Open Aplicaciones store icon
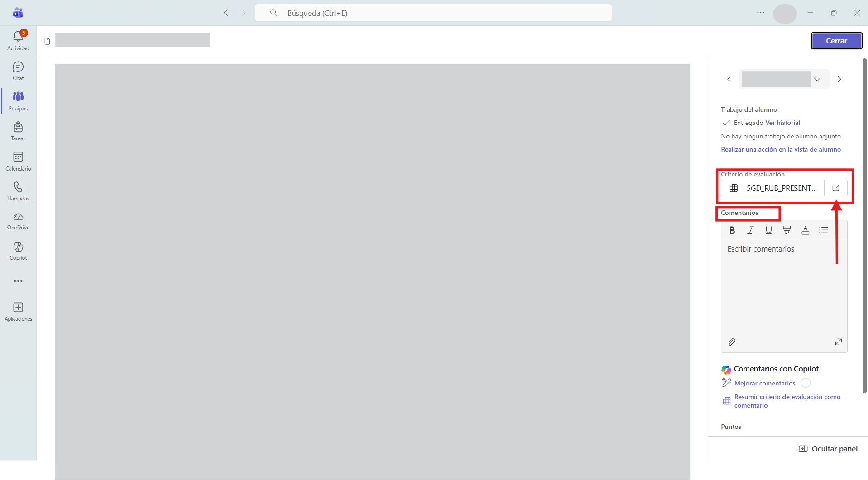Screen dimensions: 868x480 pyautogui.click(x=18, y=312)
